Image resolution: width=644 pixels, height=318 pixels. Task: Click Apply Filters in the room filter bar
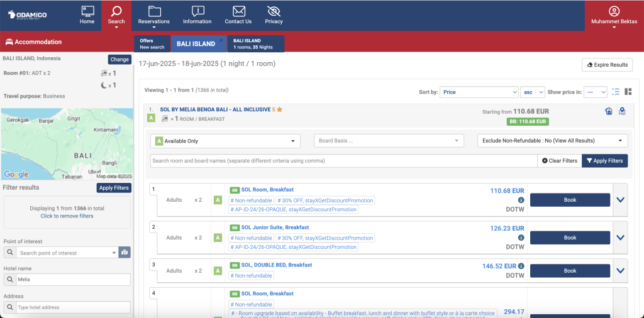pyautogui.click(x=605, y=161)
